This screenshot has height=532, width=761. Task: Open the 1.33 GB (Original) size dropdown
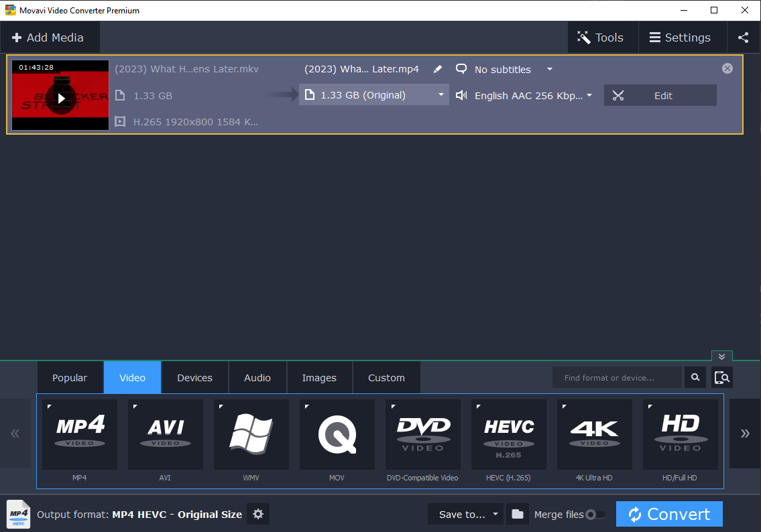(x=373, y=95)
